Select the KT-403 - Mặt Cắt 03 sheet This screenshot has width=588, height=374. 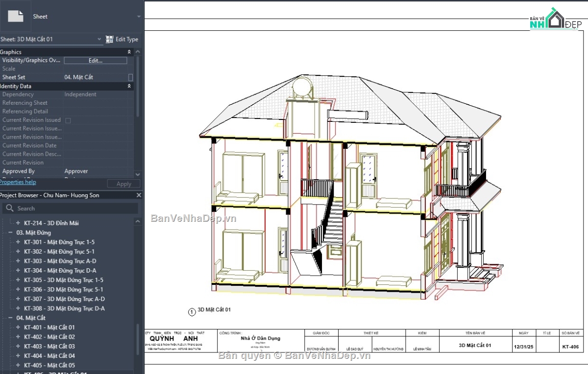click(49, 346)
